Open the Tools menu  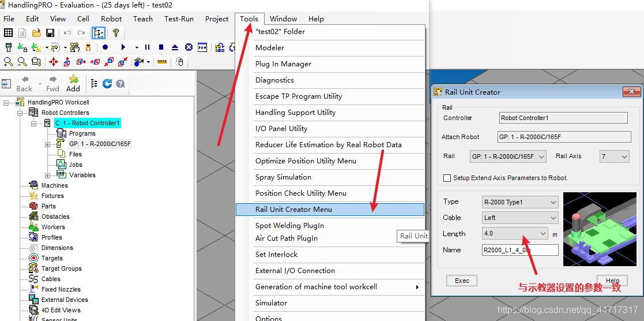pos(249,18)
